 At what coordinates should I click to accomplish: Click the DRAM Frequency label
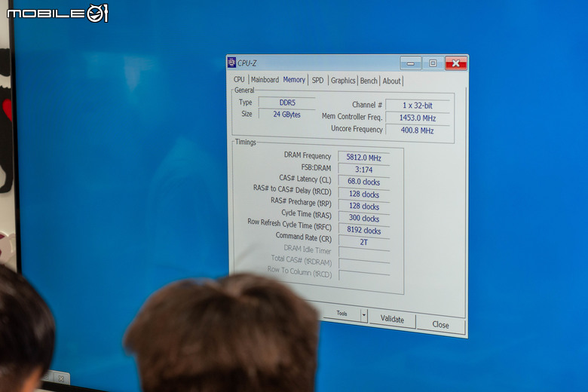point(308,156)
